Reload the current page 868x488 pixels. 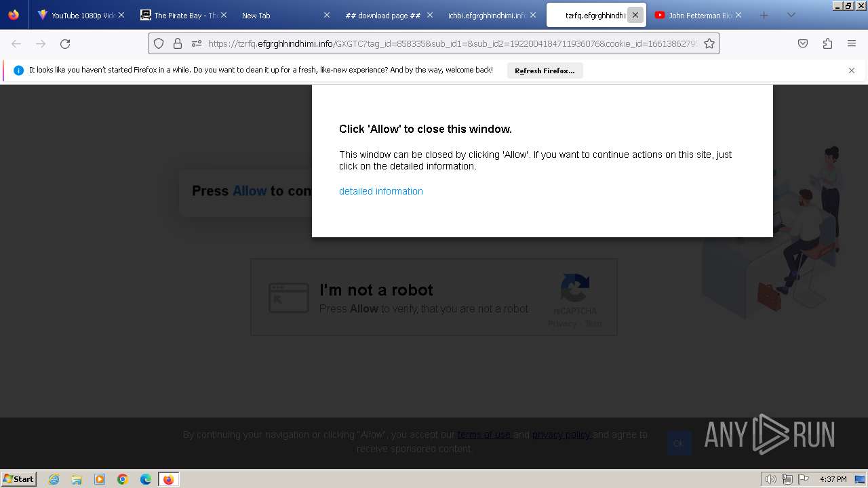coord(65,43)
